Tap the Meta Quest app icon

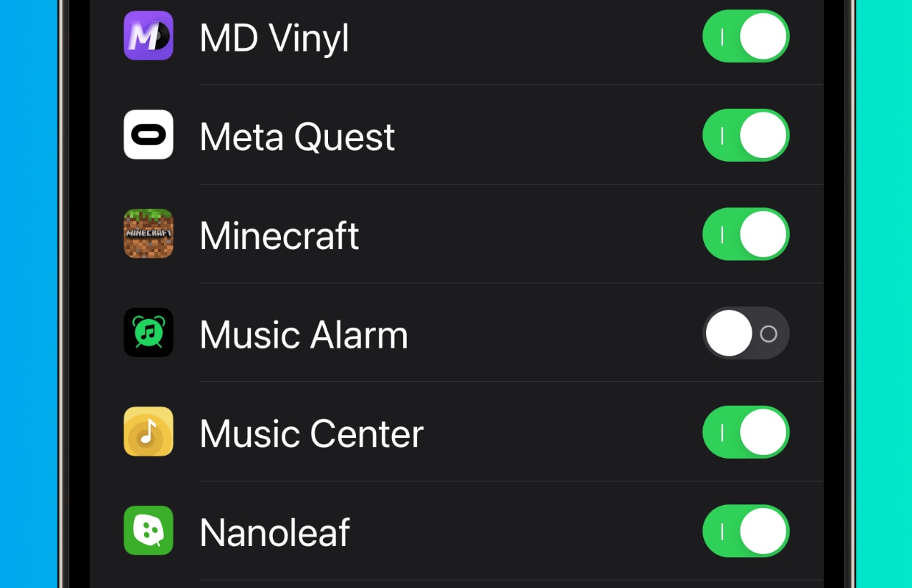[149, 135]
